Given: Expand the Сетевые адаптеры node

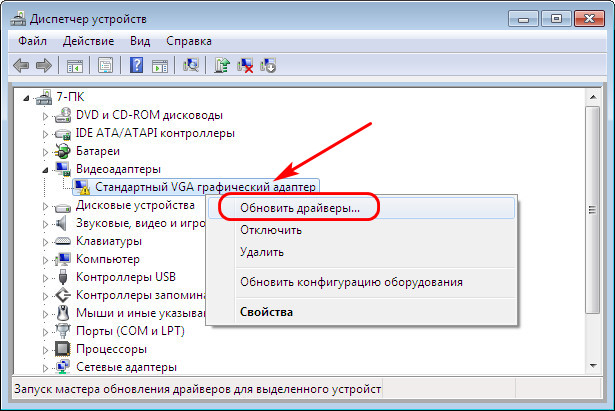Looking at the screenshot, I should [45, 368].
